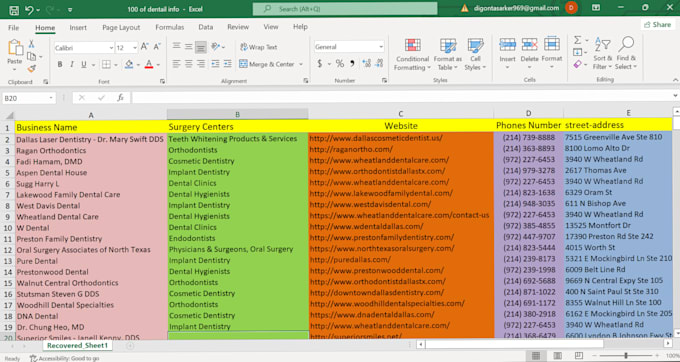The image size is (680, 362).
Task: Click Insert cells icon
Action: 507,45
